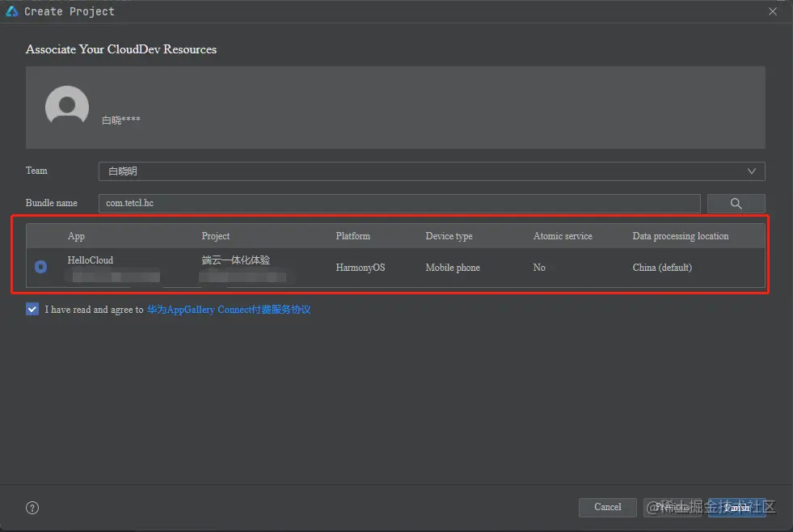The image size is (793, 532).
Task: Click the China (default) location cell
Action: coord(662,268)
